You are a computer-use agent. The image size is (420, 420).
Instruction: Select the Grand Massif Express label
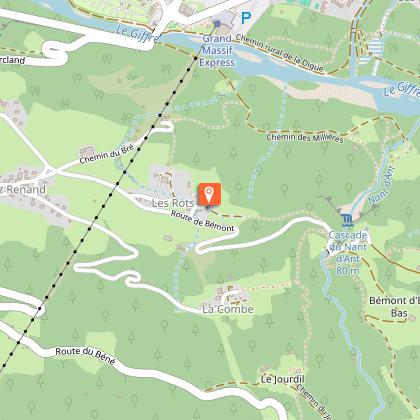coord(217,51)
